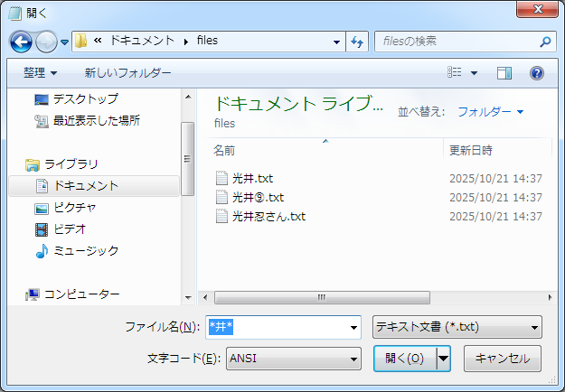Click the icon of 光井.txt
The height and width of the screenshot is (392, 565).
(221, 178)
